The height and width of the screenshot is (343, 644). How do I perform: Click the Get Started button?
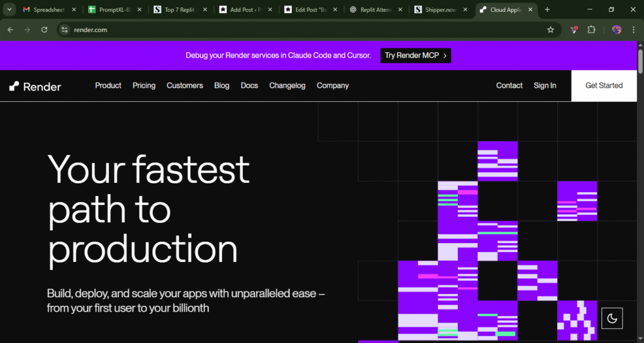click(604, 85)
